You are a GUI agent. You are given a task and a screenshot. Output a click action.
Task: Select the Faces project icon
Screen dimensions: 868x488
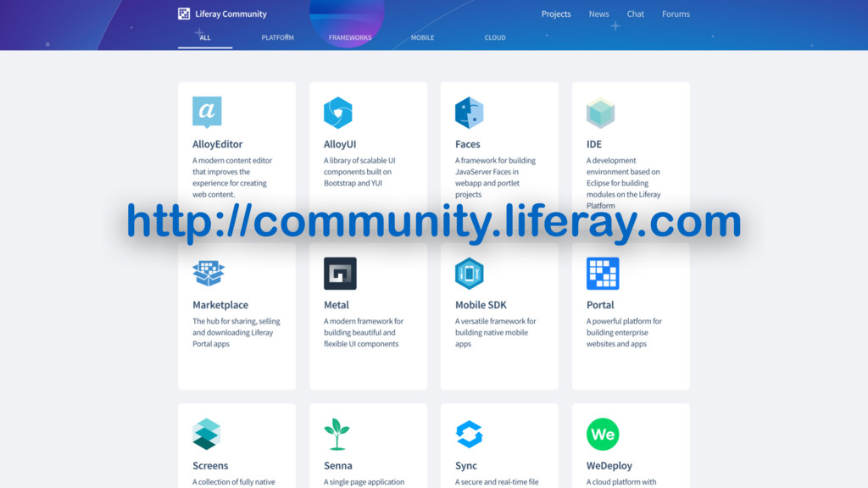click(x=469, y=113)
